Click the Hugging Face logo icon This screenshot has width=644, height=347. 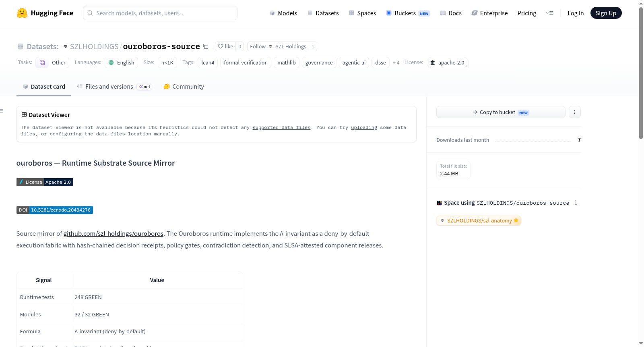pyautogui.click(x=22, y=13)
